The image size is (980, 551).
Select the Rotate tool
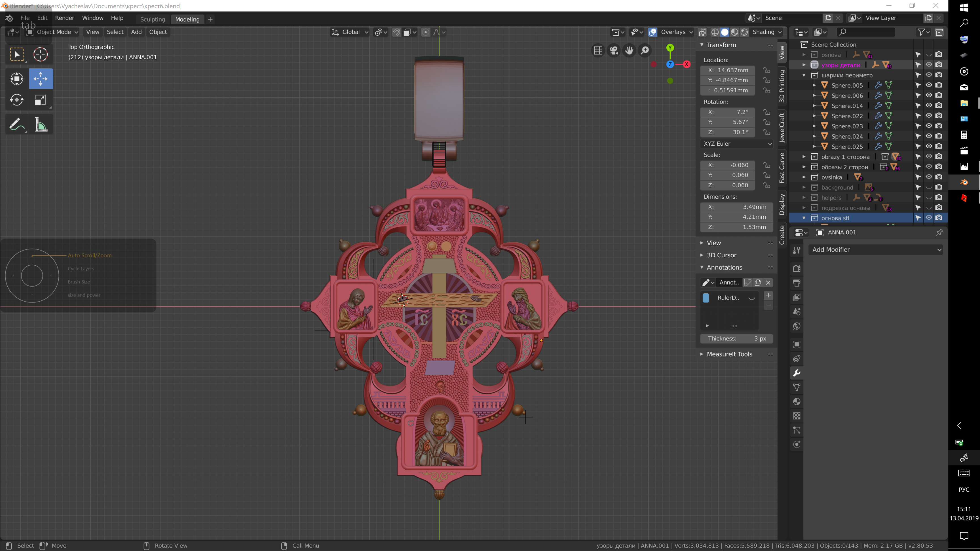17,100
